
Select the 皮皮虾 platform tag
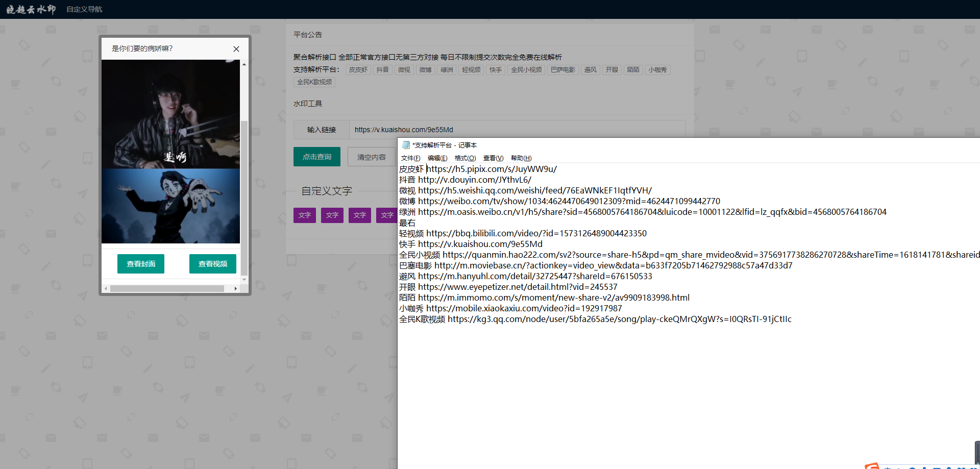click(x=358, y=69)
